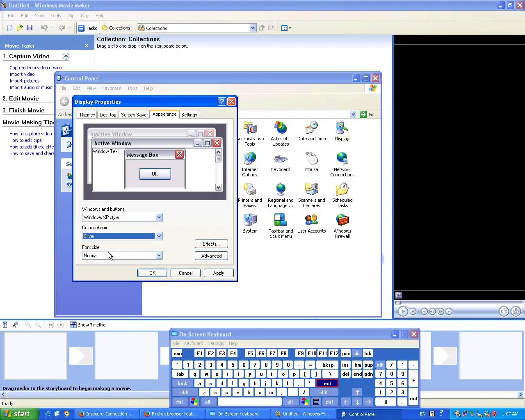Image resolution: width=525 pixels, height=420 pixels.
Task: Open Internet Options icon
Action: tap(250, 164)
